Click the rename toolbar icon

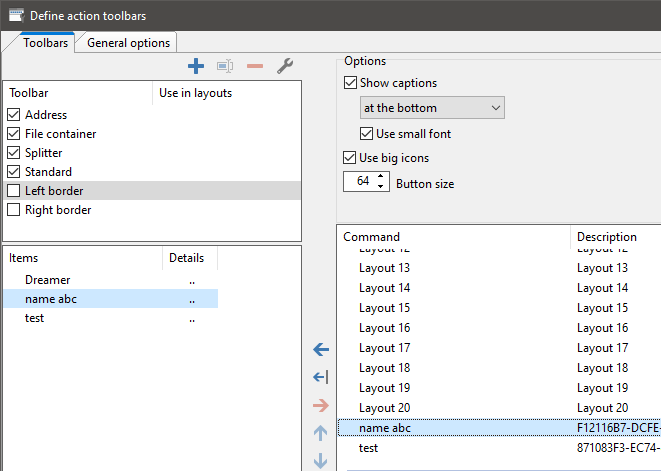(x=225, y=66)
